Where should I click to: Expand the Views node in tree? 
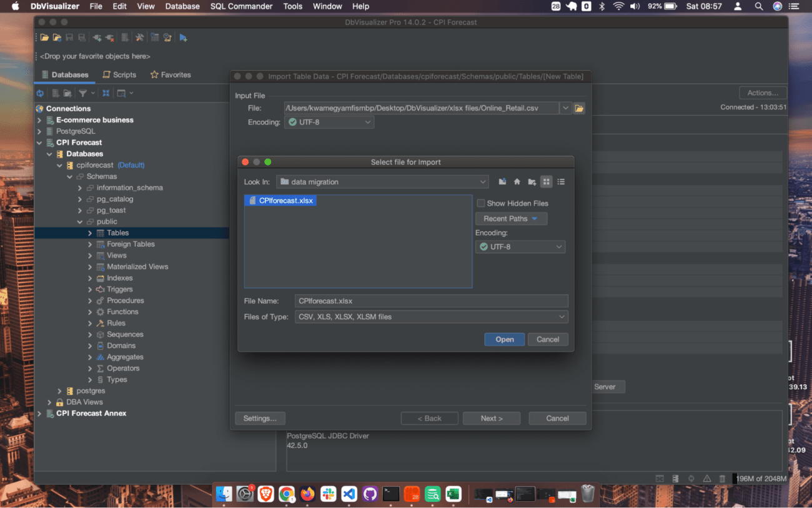click(90, 256)
